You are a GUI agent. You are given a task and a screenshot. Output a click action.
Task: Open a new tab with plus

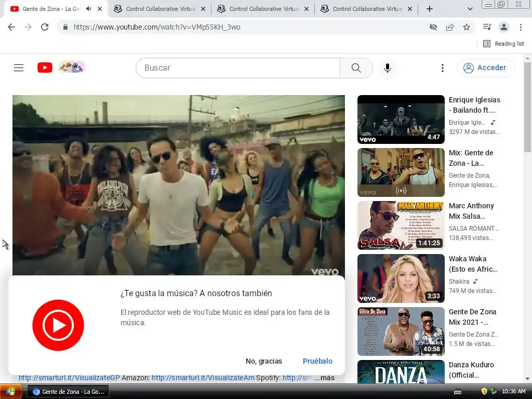[x=430, y=9]
